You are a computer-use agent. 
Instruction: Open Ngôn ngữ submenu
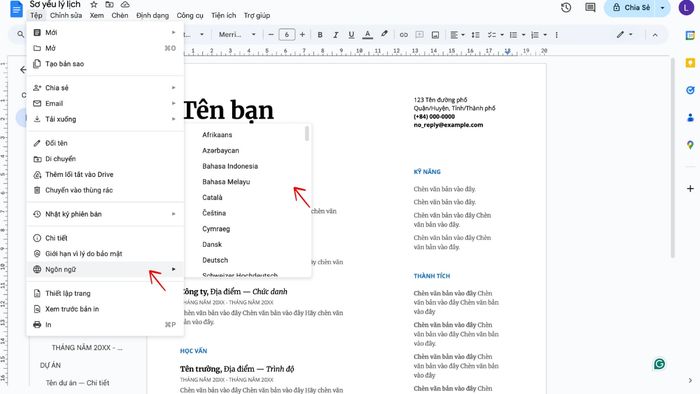(x=105, y=269)
